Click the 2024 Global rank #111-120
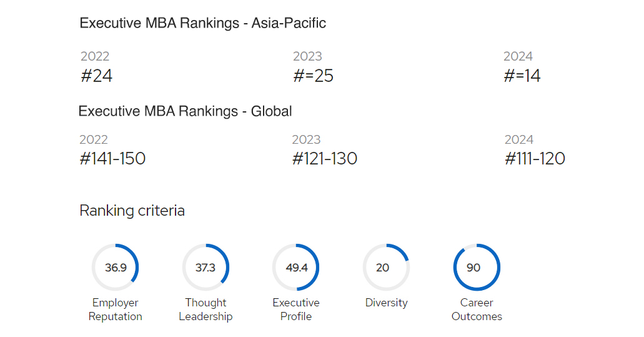644x337 pixels. click(535, 159)
